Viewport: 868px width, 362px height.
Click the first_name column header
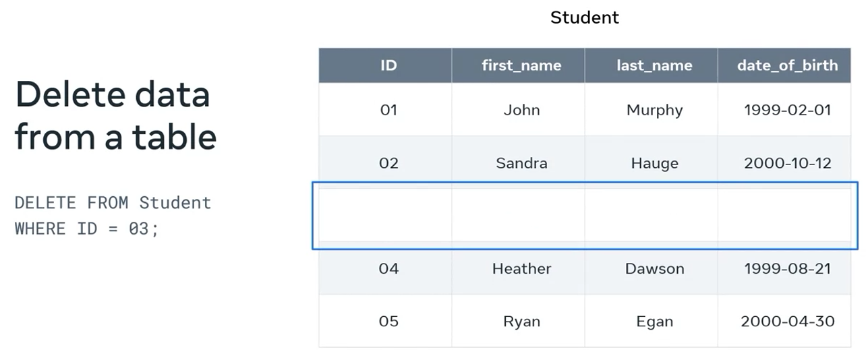tap(521, 65)
